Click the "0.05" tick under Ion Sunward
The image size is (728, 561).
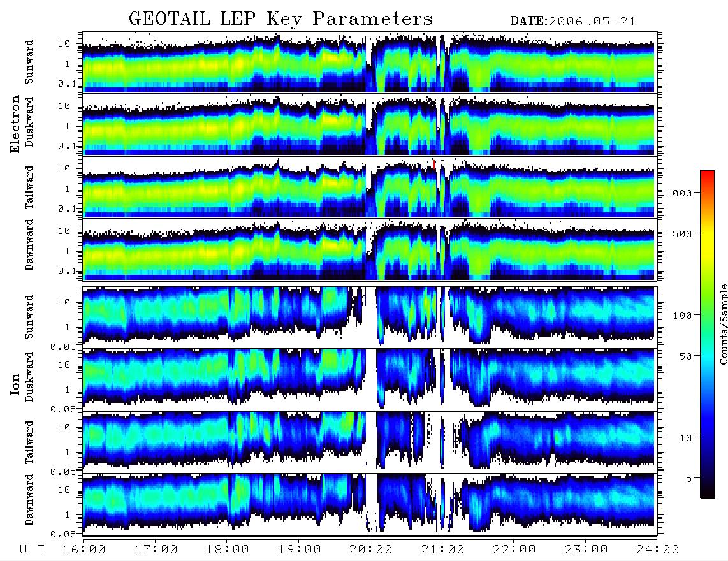pyautogui.click(x=62, y=346)
